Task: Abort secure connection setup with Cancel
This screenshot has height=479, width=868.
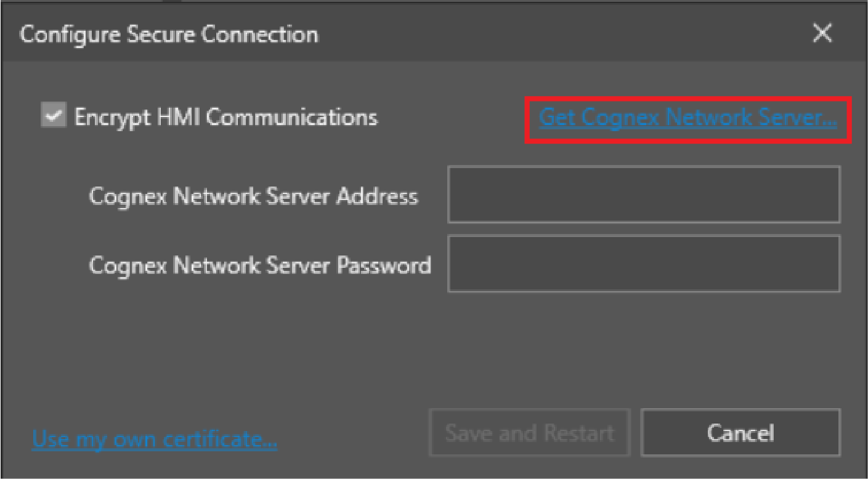Action: click(740, 433)
